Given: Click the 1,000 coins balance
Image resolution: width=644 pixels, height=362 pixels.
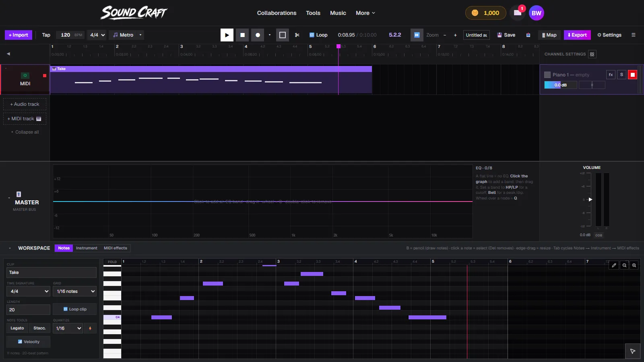Looking at the screenshot, I should click(485, 13).
